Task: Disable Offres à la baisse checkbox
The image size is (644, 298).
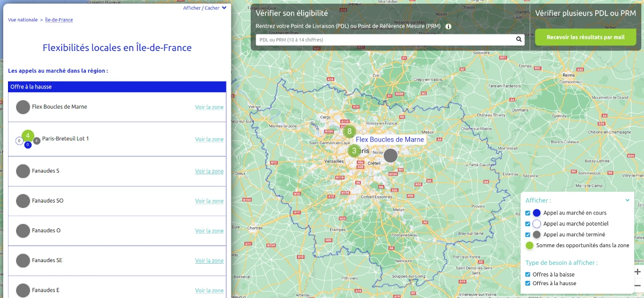Action: pos(528,274)
